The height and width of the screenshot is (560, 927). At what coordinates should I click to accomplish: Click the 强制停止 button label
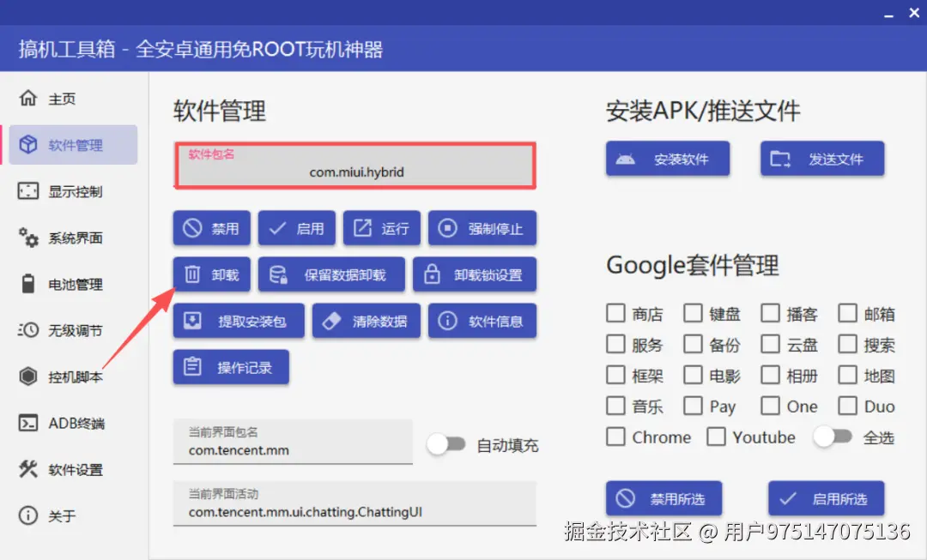click(495, 229)
